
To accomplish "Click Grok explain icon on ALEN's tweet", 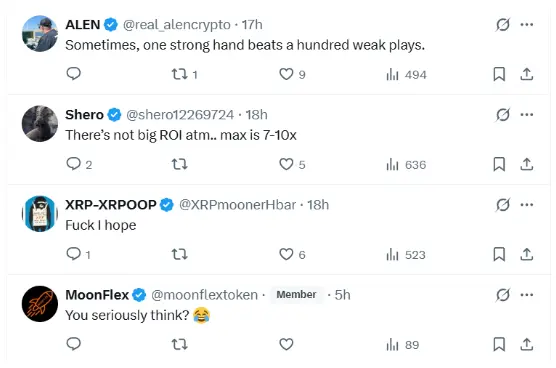I will tap(502, 24).
